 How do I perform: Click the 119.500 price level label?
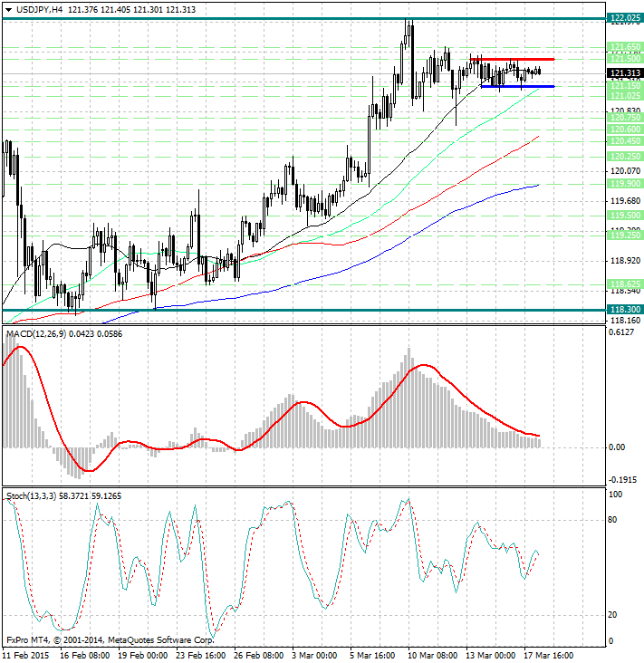(625, 216)
